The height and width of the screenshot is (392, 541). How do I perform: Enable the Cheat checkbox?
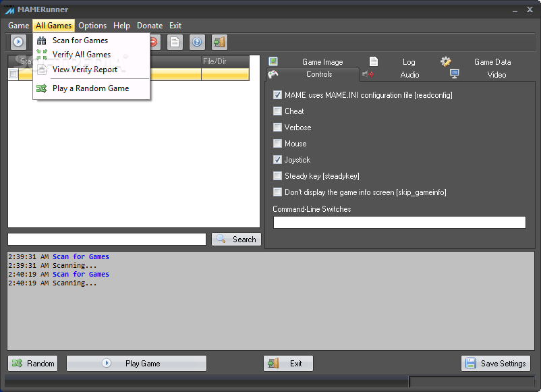pyautogui.click(x=277, y=111)
